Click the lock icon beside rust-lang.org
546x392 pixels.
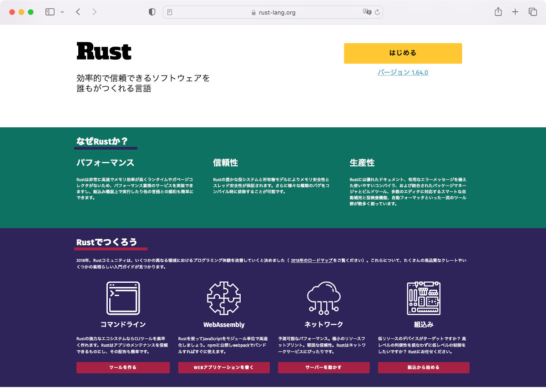pyautogui.click(x=254, y=13)
